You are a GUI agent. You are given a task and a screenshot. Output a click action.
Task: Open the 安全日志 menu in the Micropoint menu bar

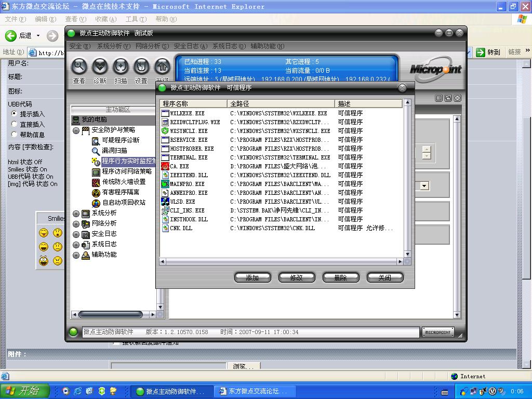tap(190, 46)
